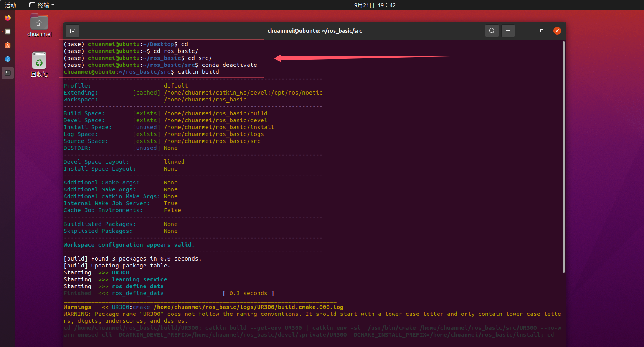Select the running Terminal icon in the dock

(8, 73)
